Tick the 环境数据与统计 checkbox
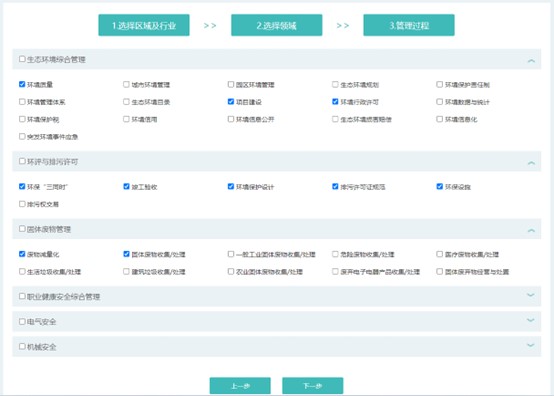This screenshot has width=554, height=396. 440,102
